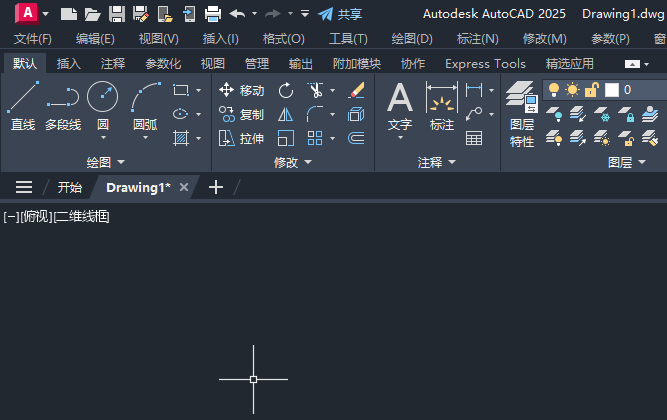Open the file tabs hamburger menu
The image size is (667, 420).
[x=24, y=187]
